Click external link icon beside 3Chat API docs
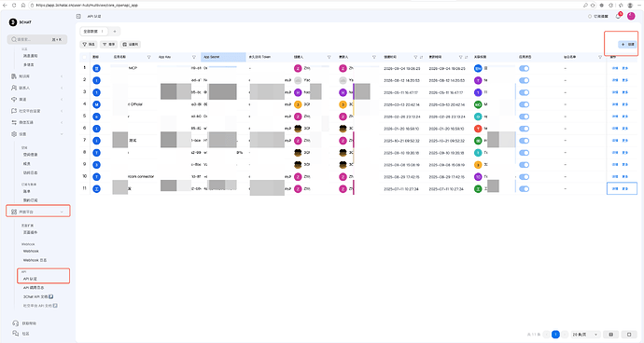The width and height of the screenshot is (644, 343). coord(51,296)
